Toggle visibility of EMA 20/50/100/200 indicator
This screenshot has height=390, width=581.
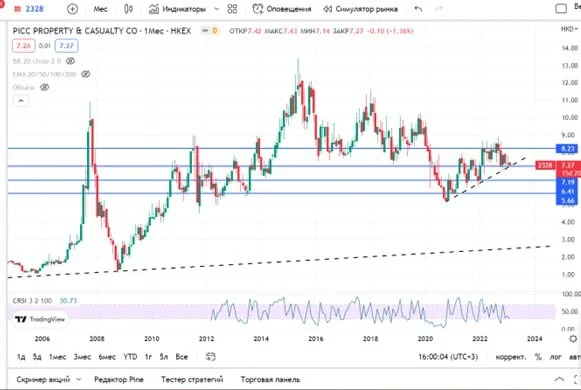click(x=86, y=74)
